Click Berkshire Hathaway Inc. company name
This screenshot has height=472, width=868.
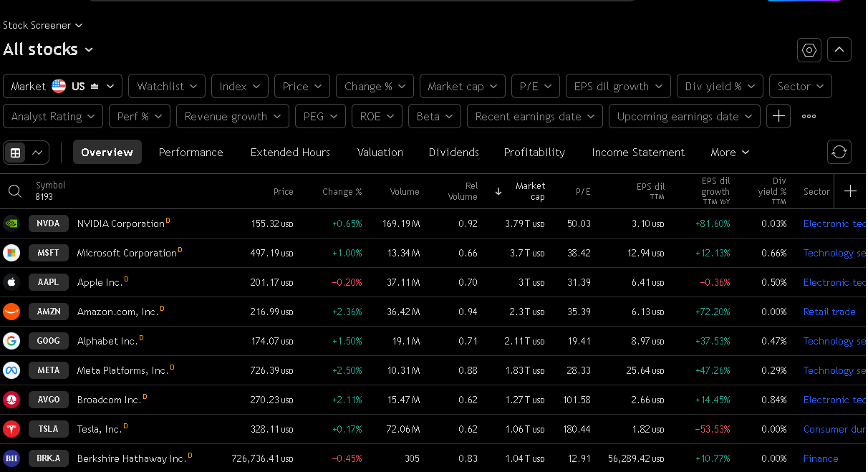pyautogui.click(x=132, y=458)
